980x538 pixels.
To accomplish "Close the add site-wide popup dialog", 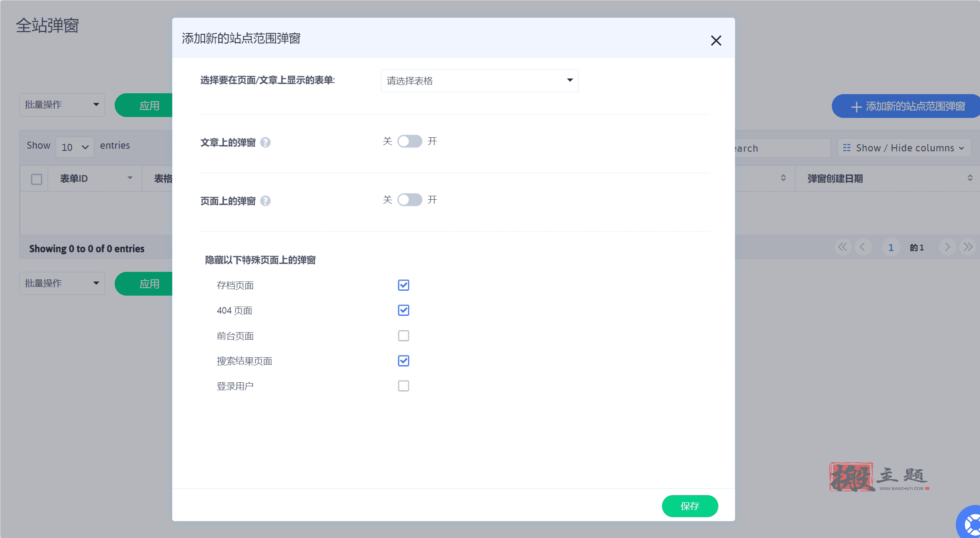I will click(x=716, y=40).
